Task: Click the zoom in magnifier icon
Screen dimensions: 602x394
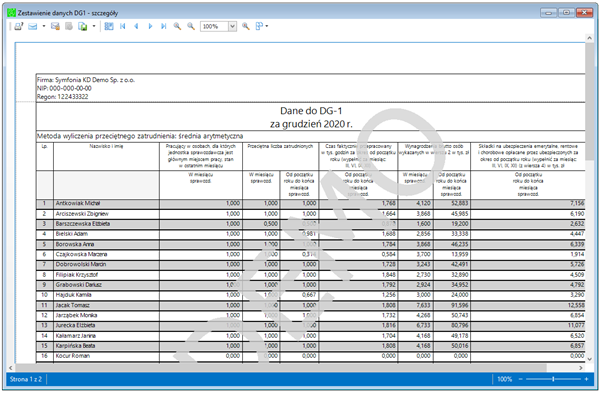Action: tap(177, 26)
